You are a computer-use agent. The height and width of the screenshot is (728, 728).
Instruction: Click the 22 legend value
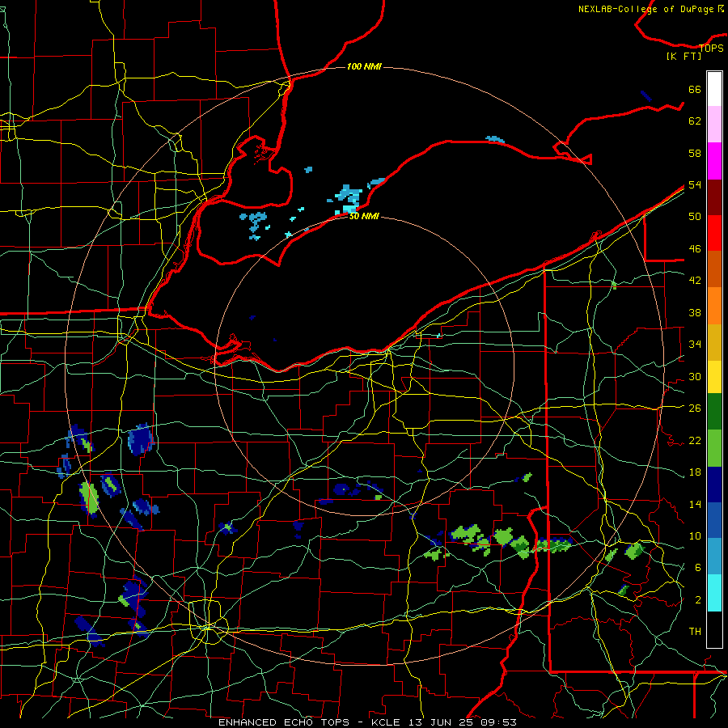(x=695, y=440)
